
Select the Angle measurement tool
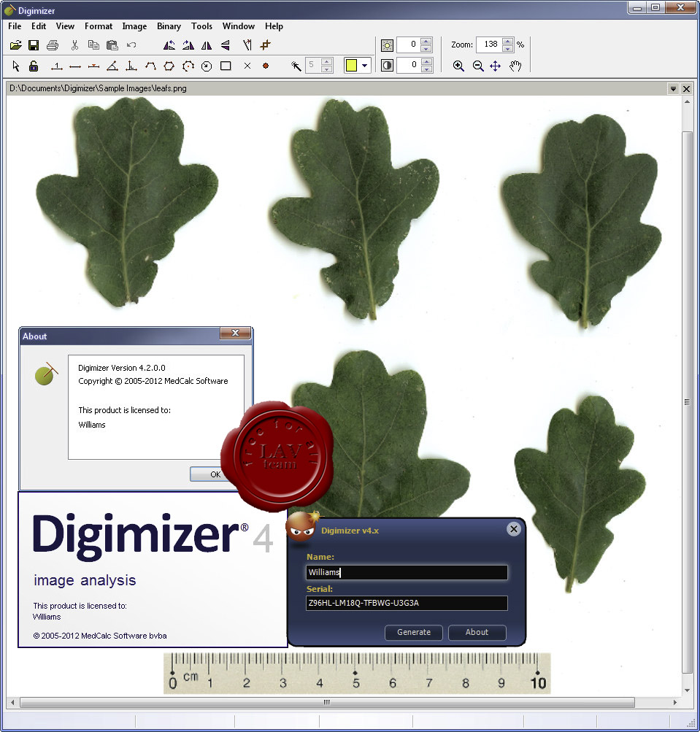tap(112, 66)
